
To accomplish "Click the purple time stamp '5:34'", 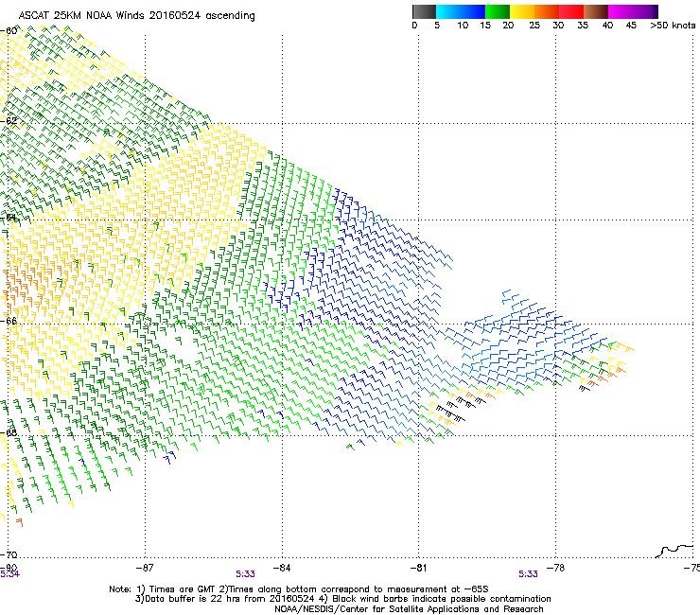I will (x=9, y=574).
